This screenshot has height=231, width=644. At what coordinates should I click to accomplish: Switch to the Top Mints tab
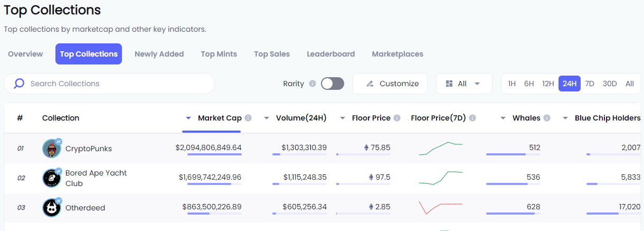219,54
